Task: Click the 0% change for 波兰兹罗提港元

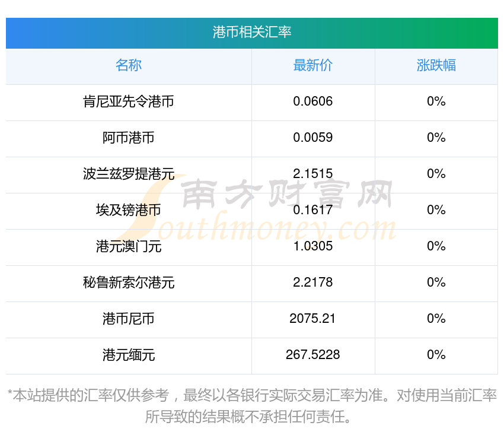Action: click(436, 174)
